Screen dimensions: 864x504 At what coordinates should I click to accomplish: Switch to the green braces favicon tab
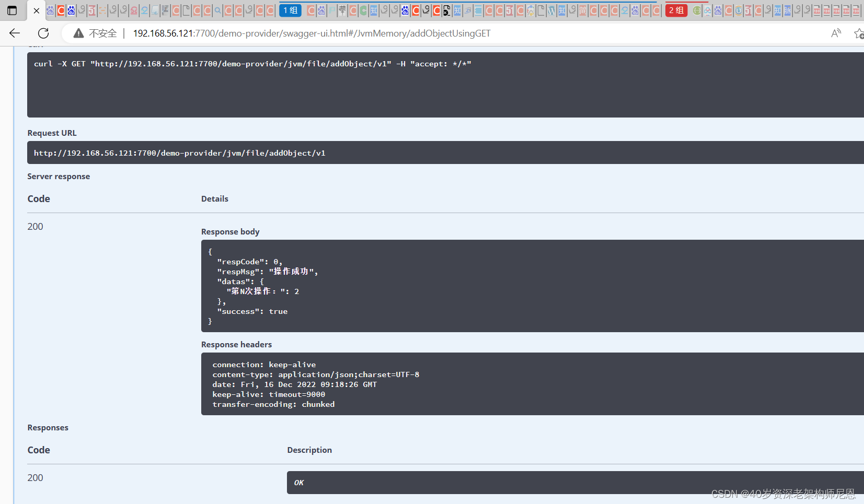697,10
